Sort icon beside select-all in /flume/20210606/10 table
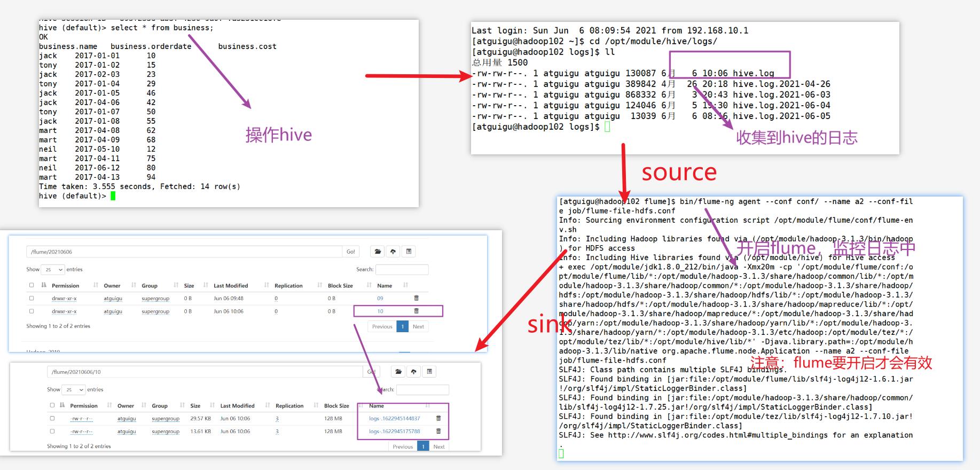The width and height of the screenshot is (980, 470). [x=62, y=405]
